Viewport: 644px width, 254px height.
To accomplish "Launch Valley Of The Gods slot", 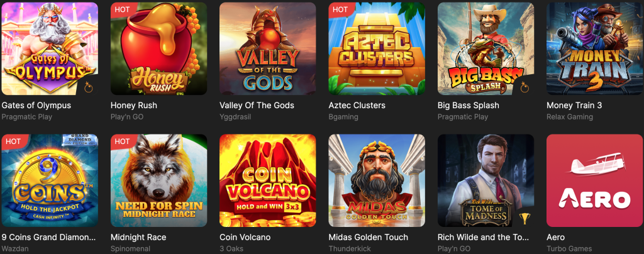I will coord(268,48).
